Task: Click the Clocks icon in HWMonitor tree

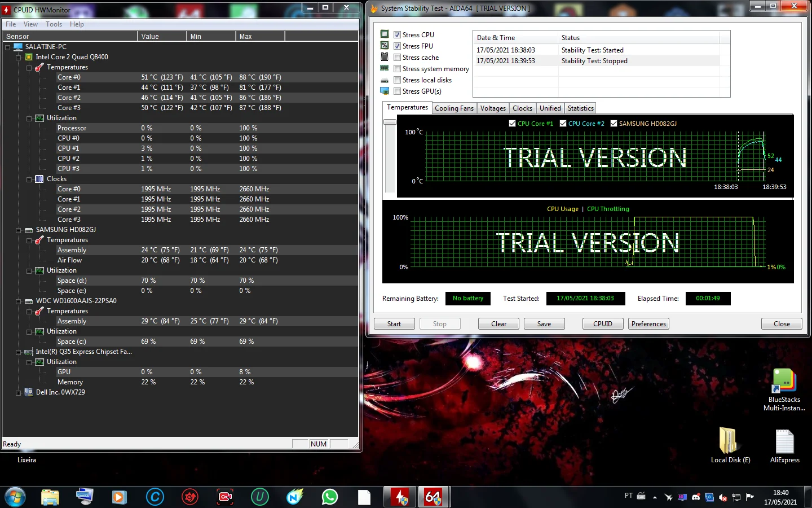Action: 39,179
